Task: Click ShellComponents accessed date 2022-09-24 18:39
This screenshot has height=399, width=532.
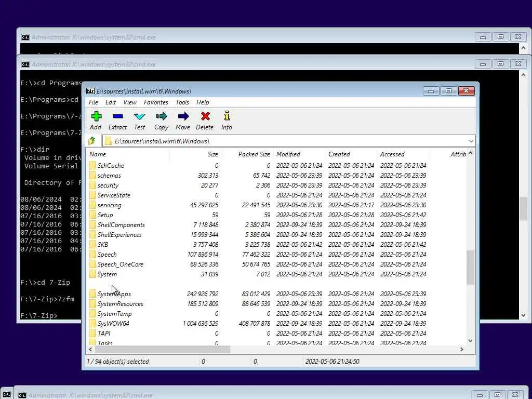Action: pos(403,224)
